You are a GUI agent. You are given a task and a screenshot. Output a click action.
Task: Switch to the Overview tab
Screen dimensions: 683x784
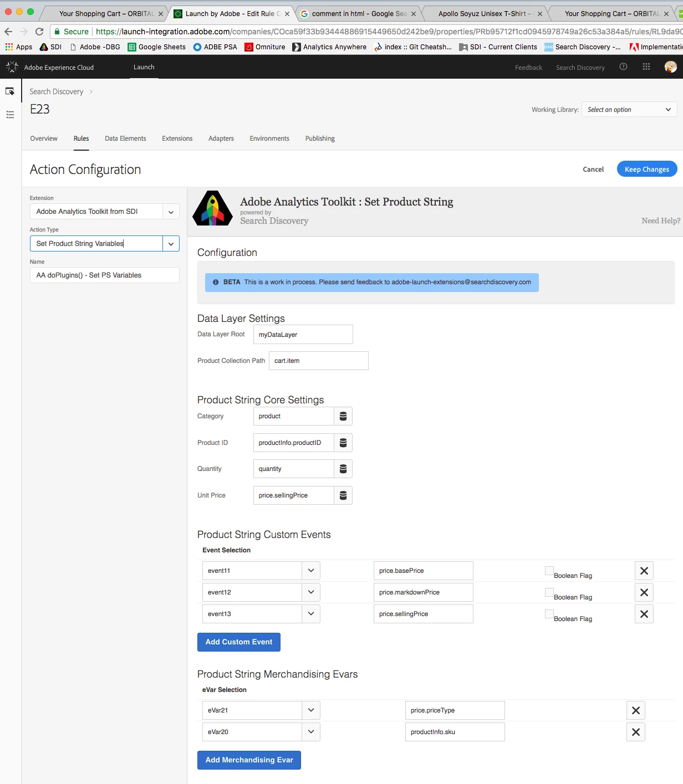pyautogui.click(x=44, y=139)
